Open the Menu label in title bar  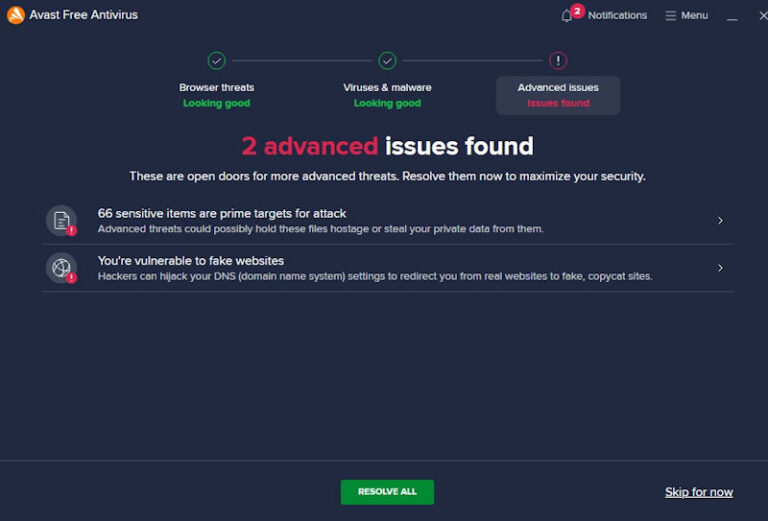(x=694, y=16)
